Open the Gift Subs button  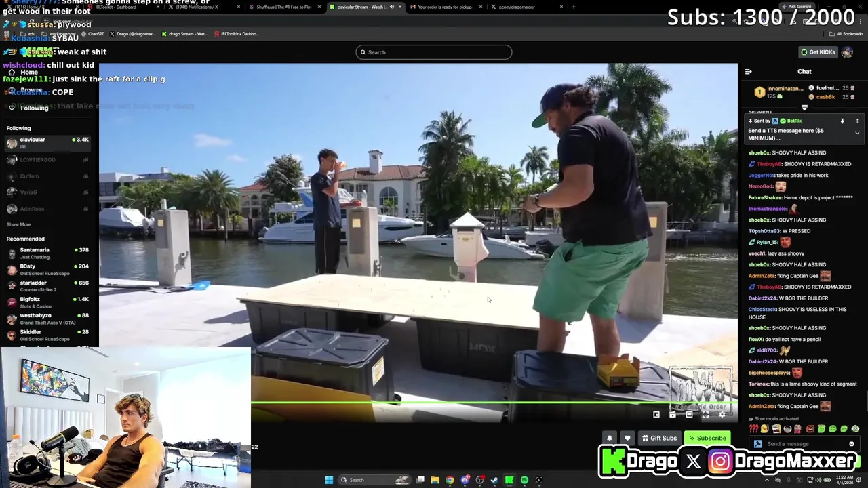click(659, 438)
